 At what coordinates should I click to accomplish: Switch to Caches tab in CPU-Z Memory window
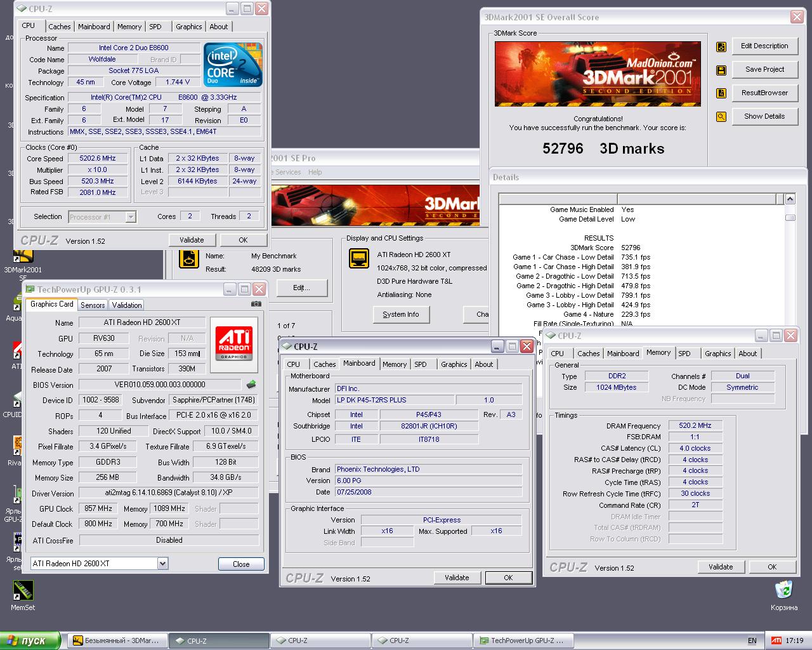(589, 354)
